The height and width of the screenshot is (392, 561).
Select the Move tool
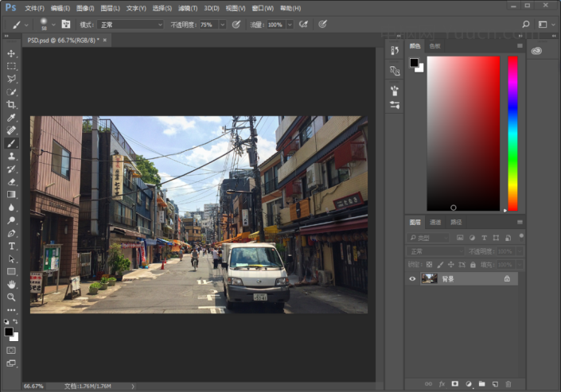click(11, 53)
